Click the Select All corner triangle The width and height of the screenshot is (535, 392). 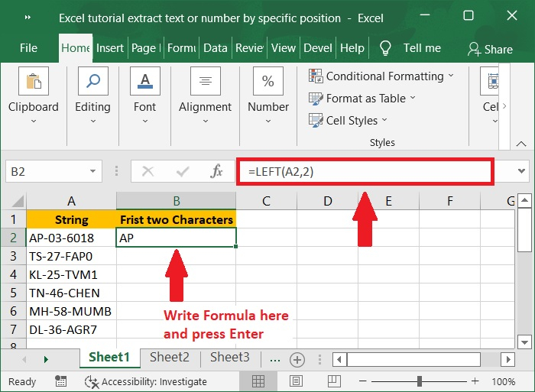(18, 201)
